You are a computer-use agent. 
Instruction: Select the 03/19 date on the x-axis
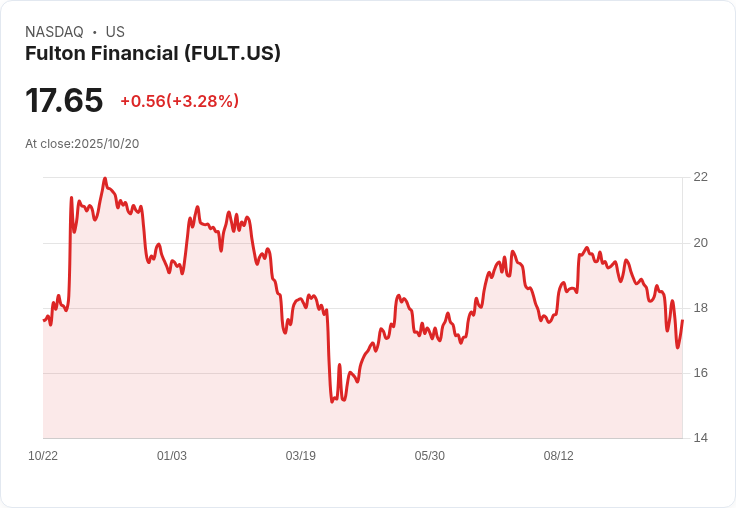(301, 456)
